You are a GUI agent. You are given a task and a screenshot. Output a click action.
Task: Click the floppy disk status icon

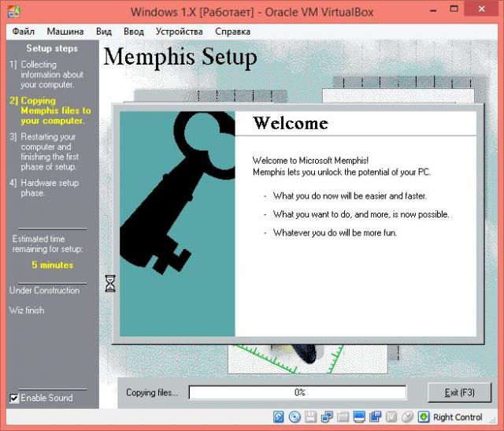(310, 417)
